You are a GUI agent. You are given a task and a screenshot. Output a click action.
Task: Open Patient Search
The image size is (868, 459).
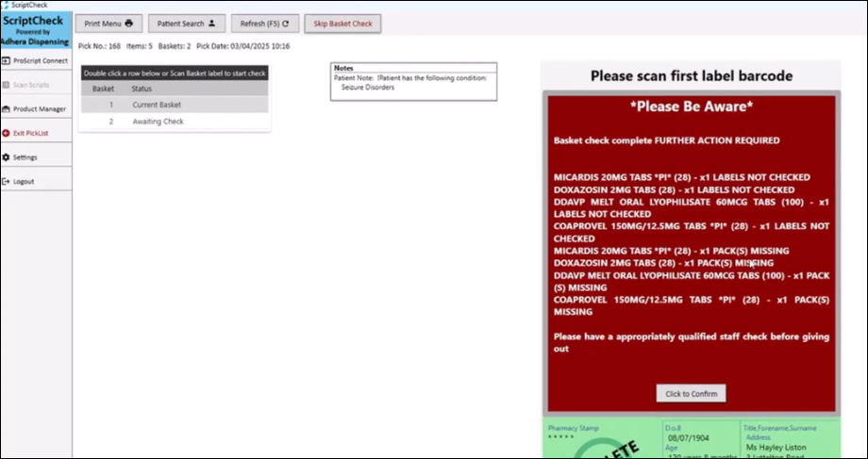pyautogui.click(x=187, y=24)
